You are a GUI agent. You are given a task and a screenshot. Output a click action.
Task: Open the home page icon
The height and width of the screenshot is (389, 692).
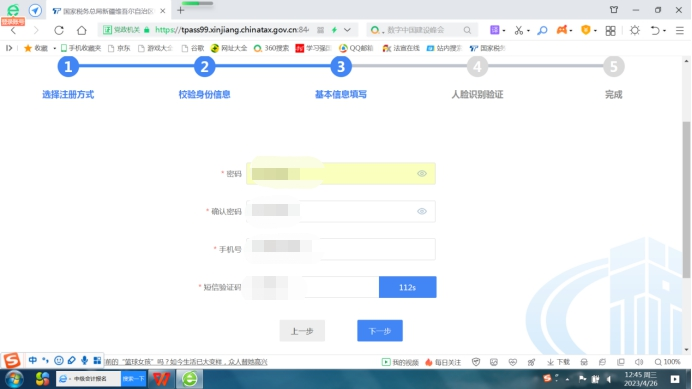[x=82, y=30]
